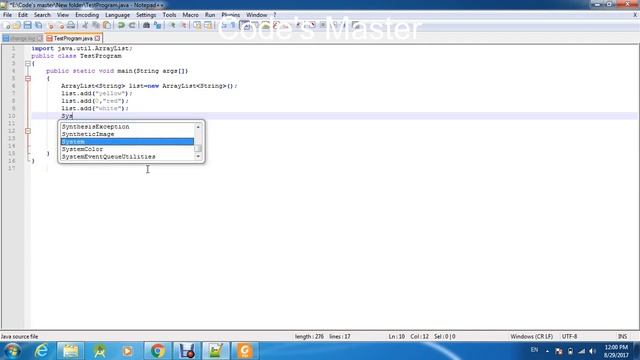Collapse the main method fold marker on line 5
Screen dimensions: 640x360
[x=28, y=78]
